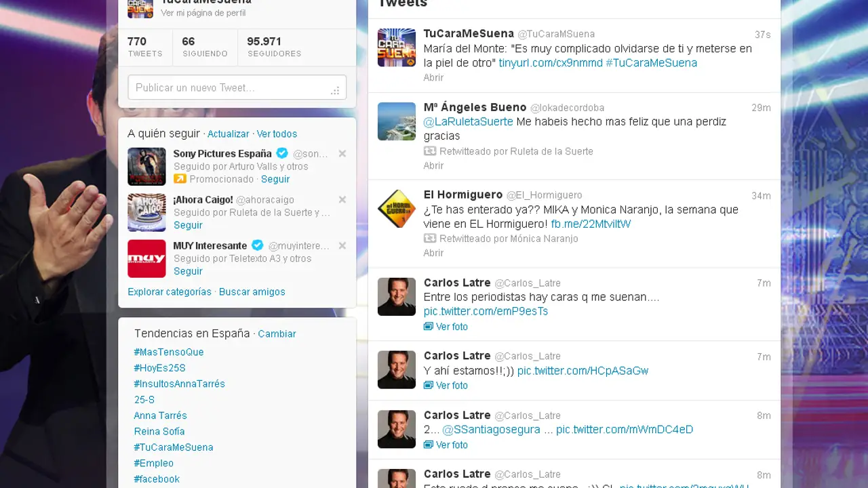868x488 pixels.
Task: Expand Mª Ángeles Bueno's tweet with Abrir
Action: pyautogui.click(x=433, y=165)
